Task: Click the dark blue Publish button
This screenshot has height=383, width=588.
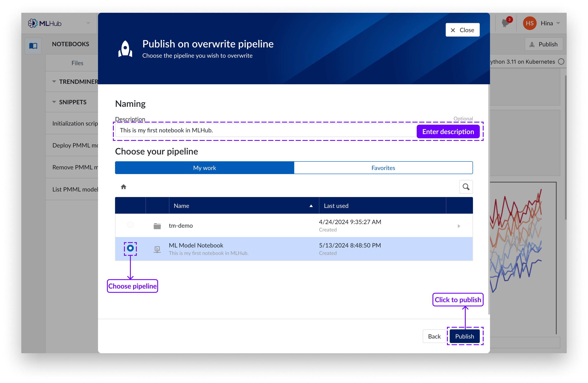Action: 464,336
